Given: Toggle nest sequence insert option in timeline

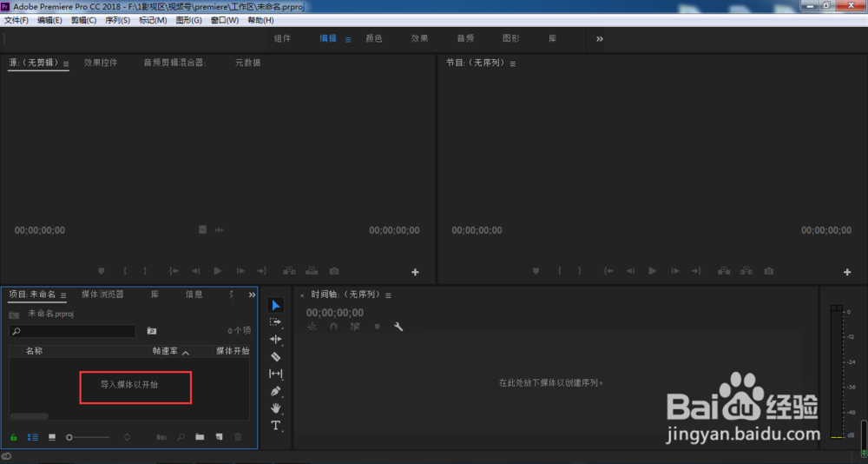Looking at the screenshot, I should (x=312, y=327).
